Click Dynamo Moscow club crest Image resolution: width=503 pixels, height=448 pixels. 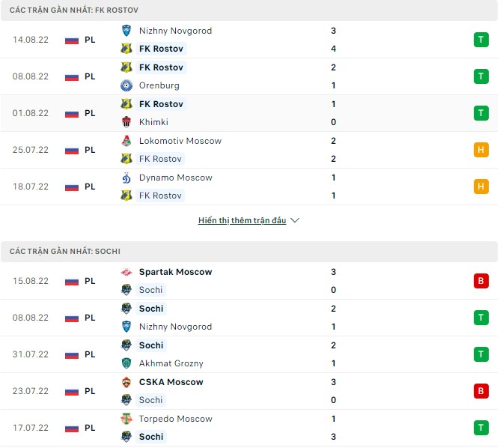pyautogui.click(x=126, y=178)
